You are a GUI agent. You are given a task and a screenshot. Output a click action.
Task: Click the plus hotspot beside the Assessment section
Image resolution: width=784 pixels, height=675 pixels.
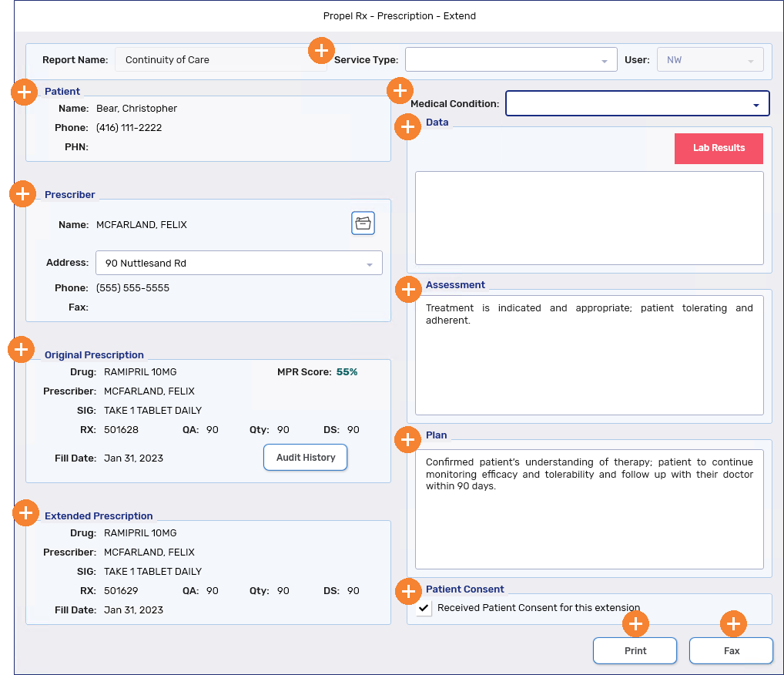coord(407,289)
